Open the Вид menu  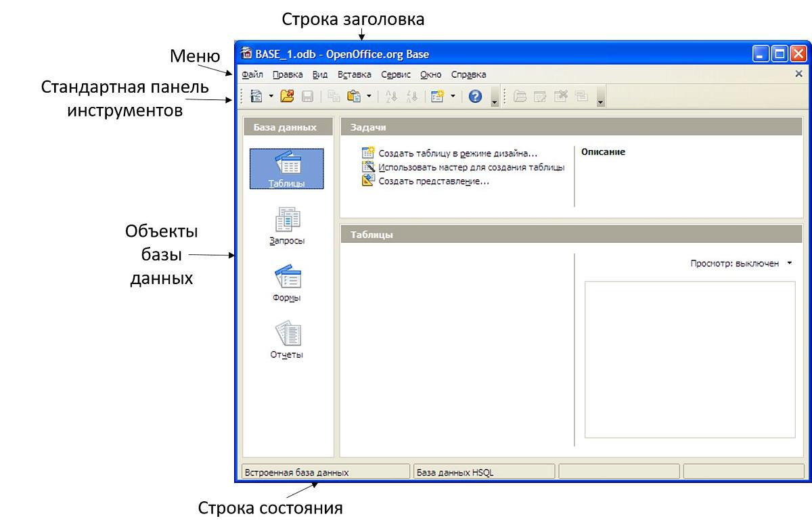[320, 74]
